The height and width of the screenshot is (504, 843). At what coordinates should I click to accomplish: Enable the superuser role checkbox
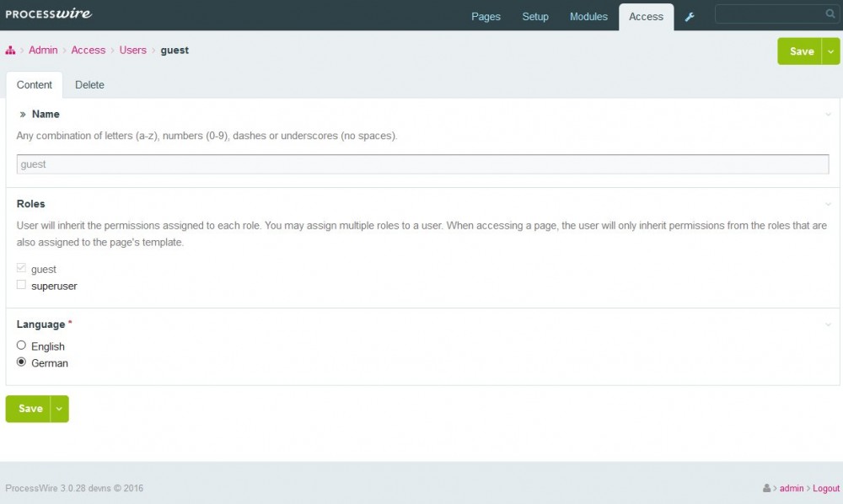22,285
